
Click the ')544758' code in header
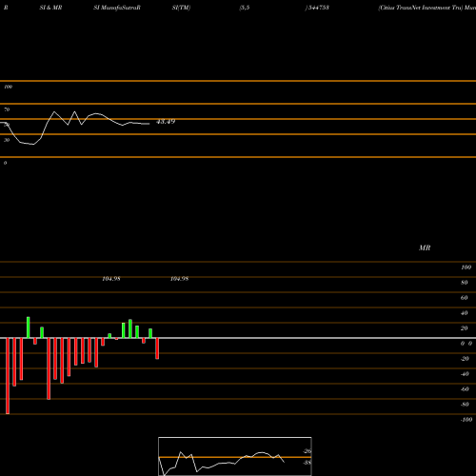tap(317, 8)
